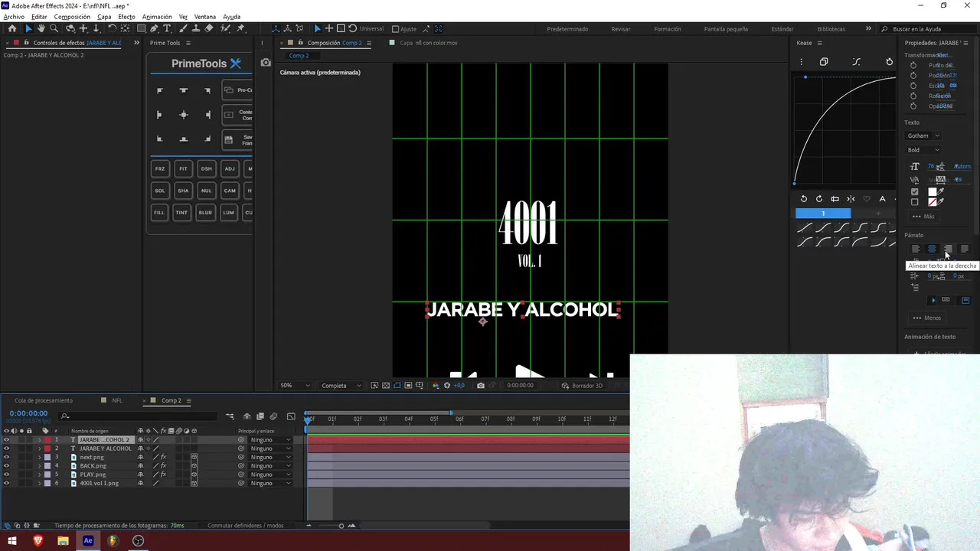
Task: Click the white text fill color swatch
Action: pos(933,191)
